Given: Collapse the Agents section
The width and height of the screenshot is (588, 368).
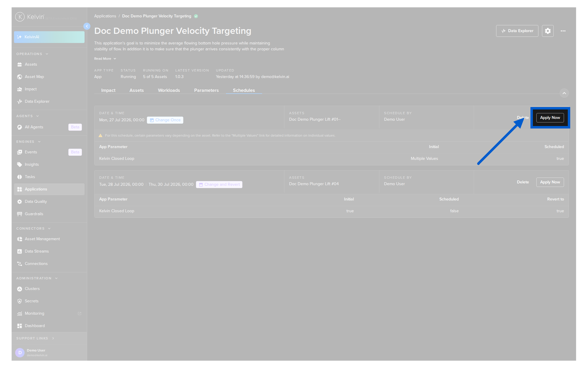Looking at the screenshot, I should [37, 116].
